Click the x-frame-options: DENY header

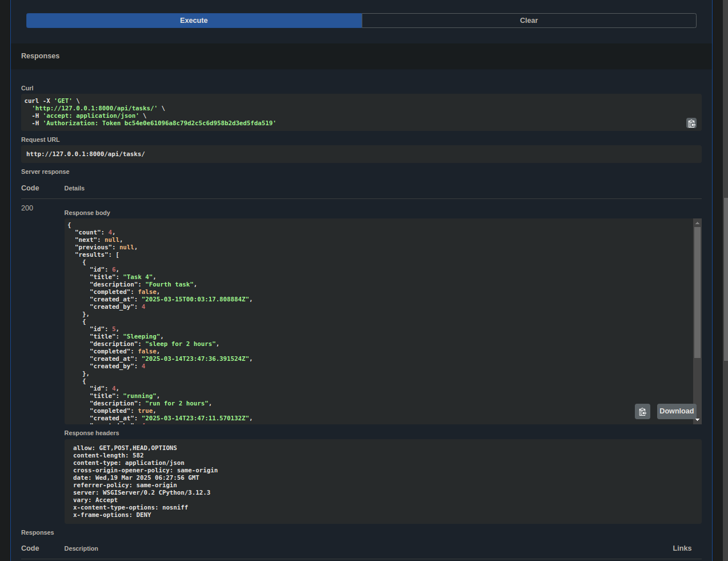pyautogui.click(x=112, y=515)
